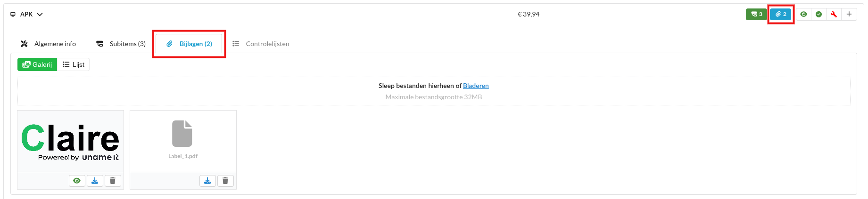Delete the Label_1.pdf attachment
Screen dimensions: 868x199
(x=225, y=181)
